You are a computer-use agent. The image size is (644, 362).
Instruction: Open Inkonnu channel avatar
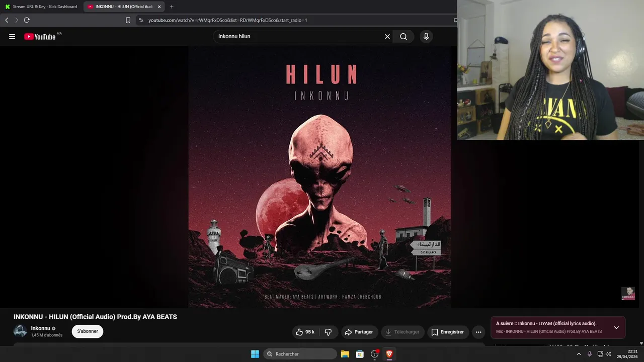pos(20,331)
